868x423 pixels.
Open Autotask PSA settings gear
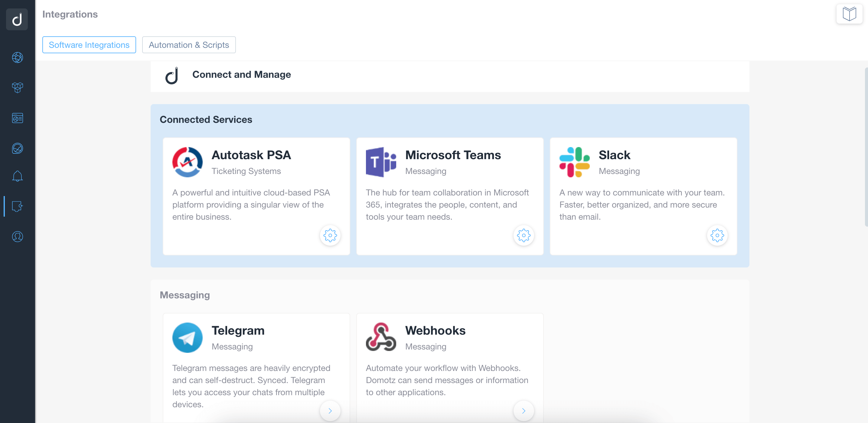click(x=330, y=235)
